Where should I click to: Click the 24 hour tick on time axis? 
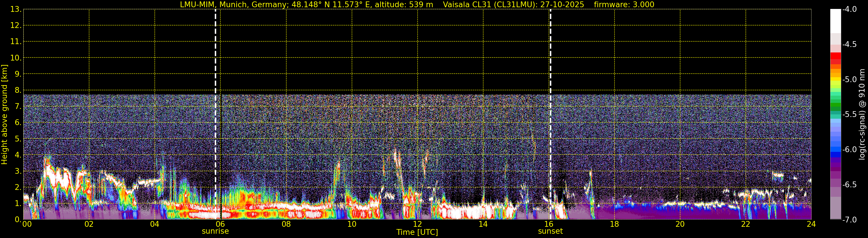coord(811,224)
